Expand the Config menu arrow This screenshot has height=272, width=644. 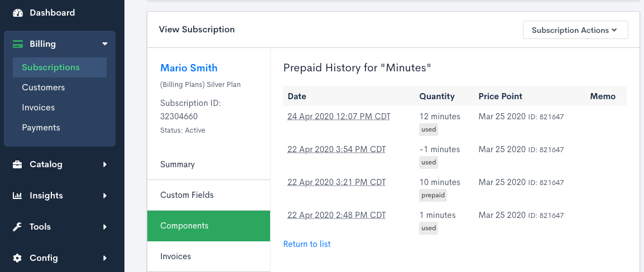pos(105,258)
